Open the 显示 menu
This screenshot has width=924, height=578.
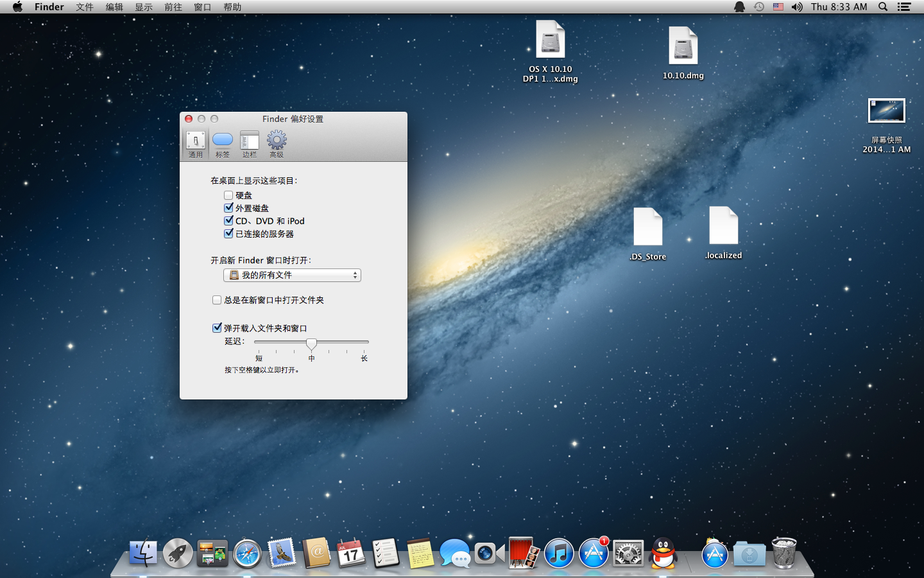[144, 7]
